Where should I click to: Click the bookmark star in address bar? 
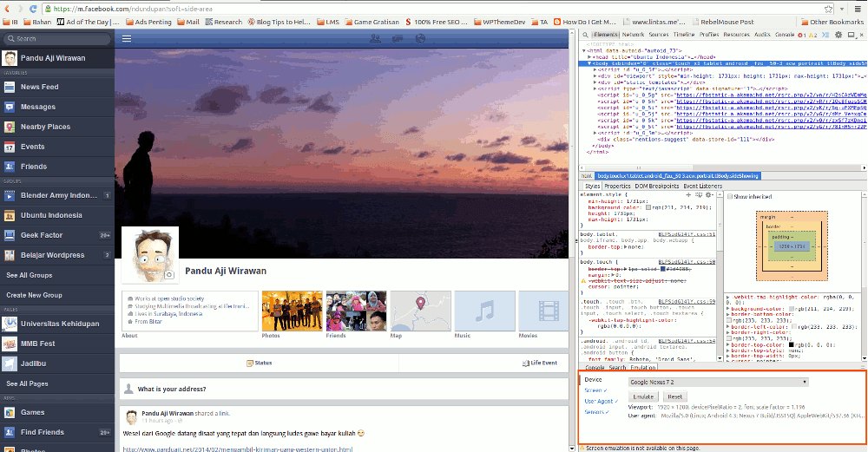828,9
